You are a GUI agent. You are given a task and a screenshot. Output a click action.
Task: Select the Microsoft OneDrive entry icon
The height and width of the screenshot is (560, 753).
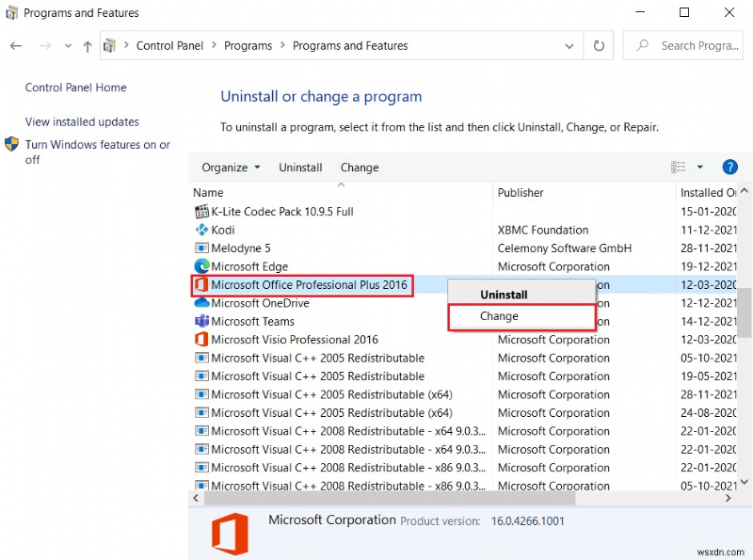200,303
